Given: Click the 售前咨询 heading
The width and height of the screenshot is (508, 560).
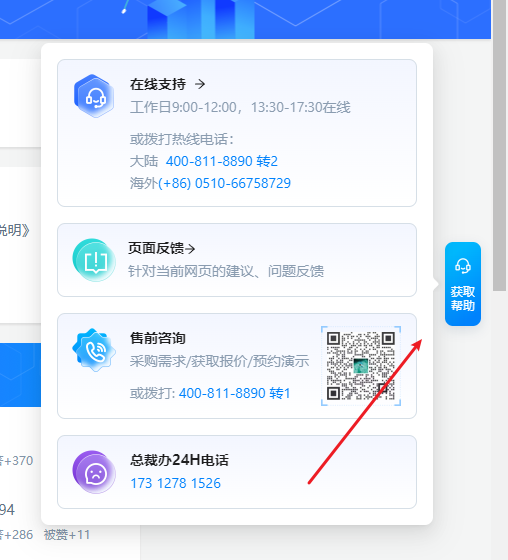Looking at the screenshot, I should (158, 338).
